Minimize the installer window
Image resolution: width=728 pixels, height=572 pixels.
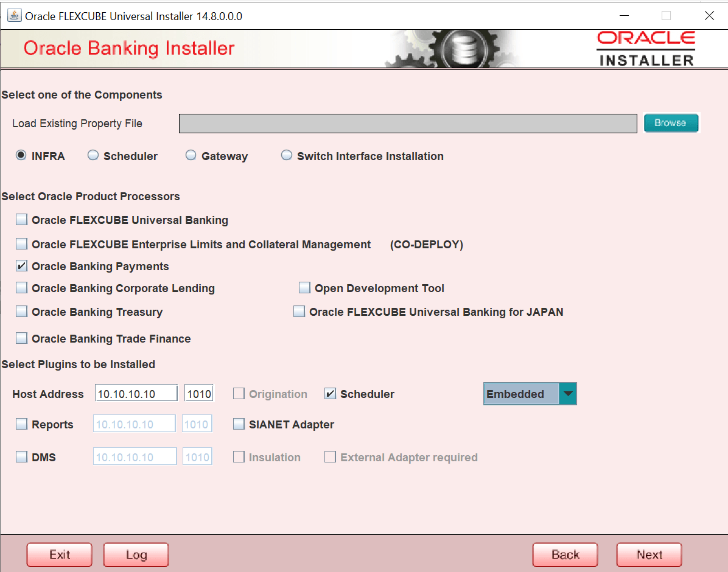(624, 16)
